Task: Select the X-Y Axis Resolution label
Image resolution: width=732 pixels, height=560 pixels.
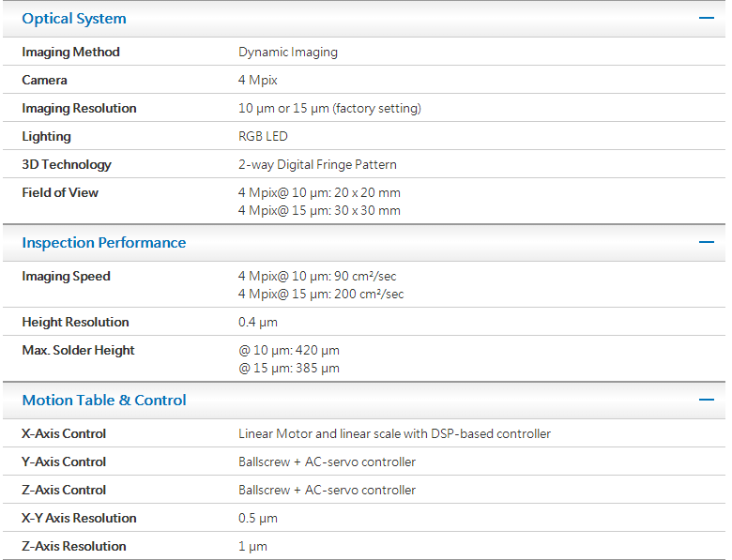Action: [80, 519]
